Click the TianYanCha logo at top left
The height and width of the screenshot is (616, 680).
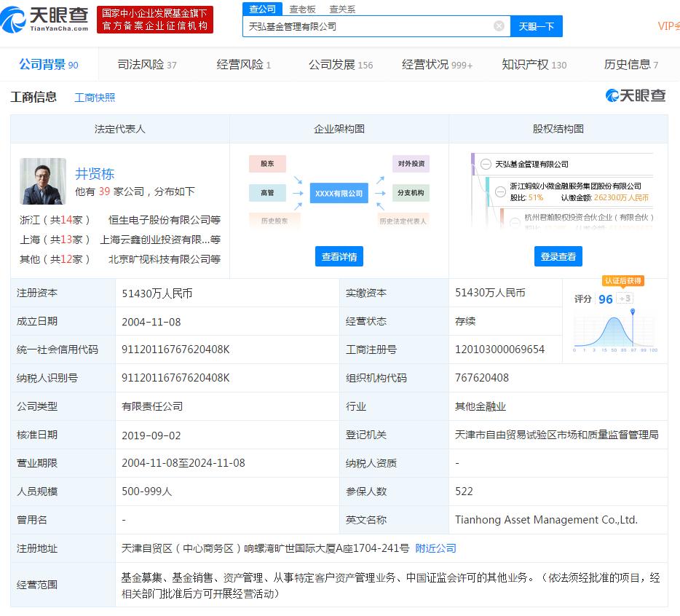point(45,20)
